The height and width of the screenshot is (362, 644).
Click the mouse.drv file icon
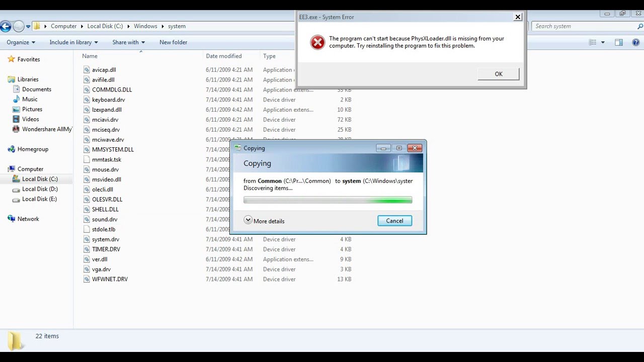(x=87, y=169)
